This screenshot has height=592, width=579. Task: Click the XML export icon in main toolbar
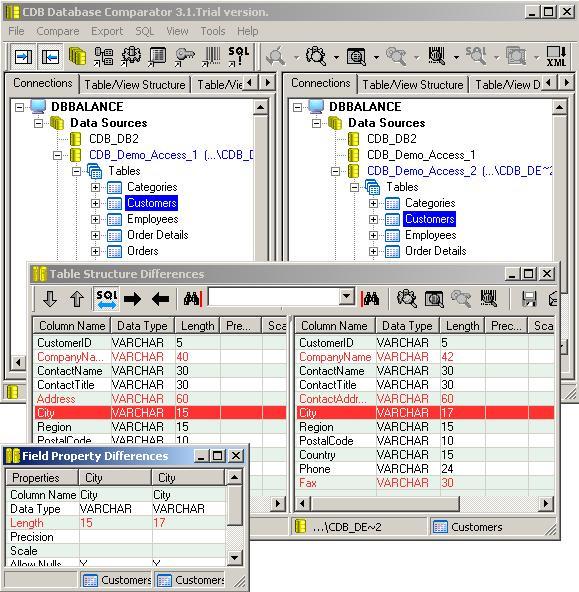556,57
